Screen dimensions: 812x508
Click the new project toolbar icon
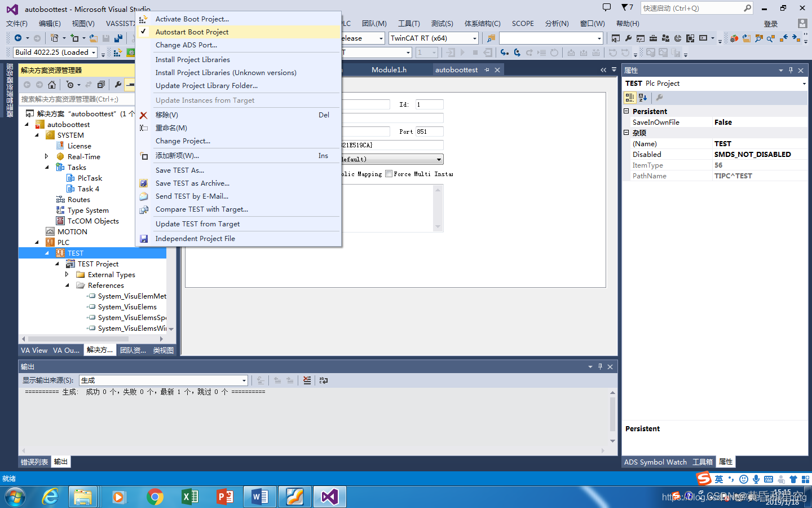54,38
